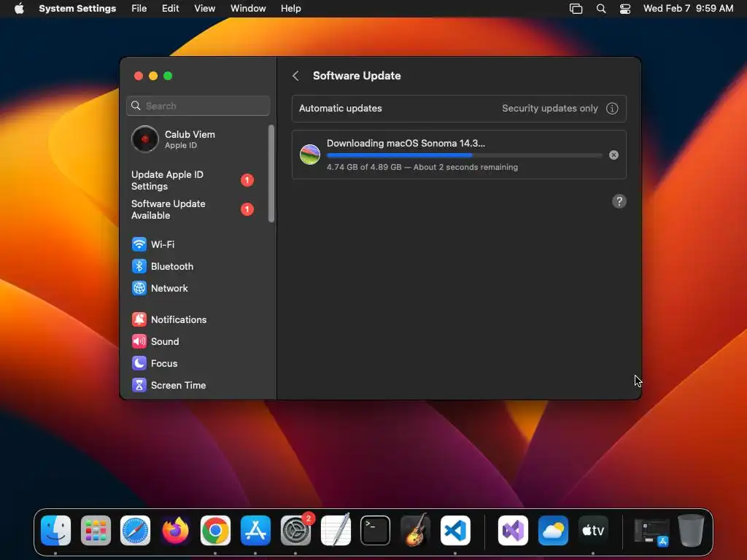
Task: Click the sidebar Search field
Action: coord(198,106)
